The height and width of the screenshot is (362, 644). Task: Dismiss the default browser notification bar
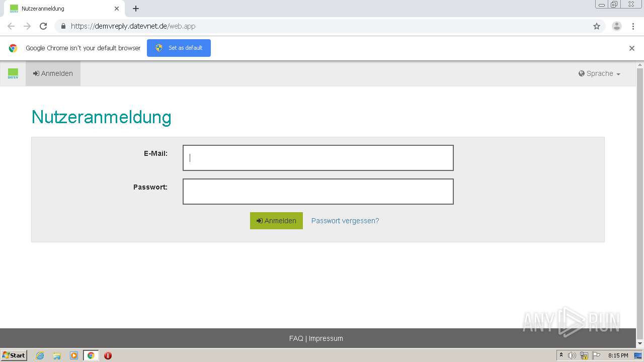[x=631, y=48]
